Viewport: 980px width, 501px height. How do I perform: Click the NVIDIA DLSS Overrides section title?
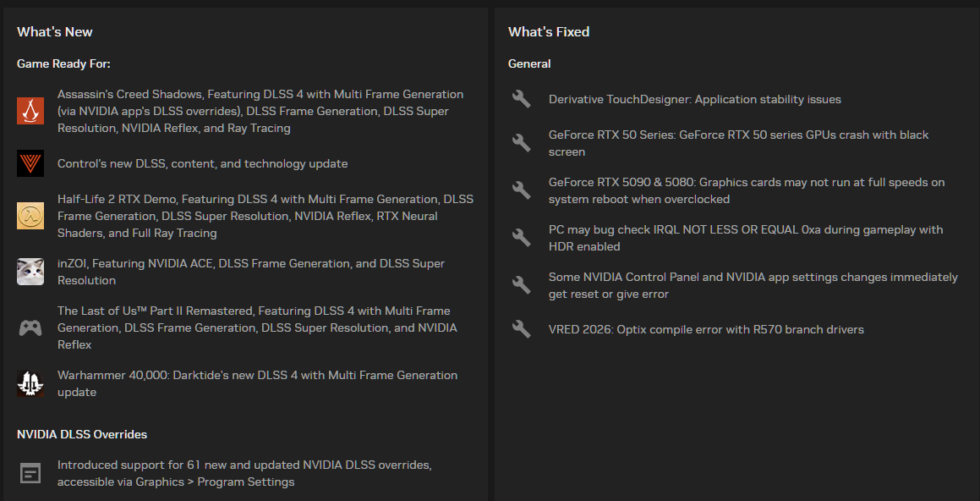tap(82, 434)
